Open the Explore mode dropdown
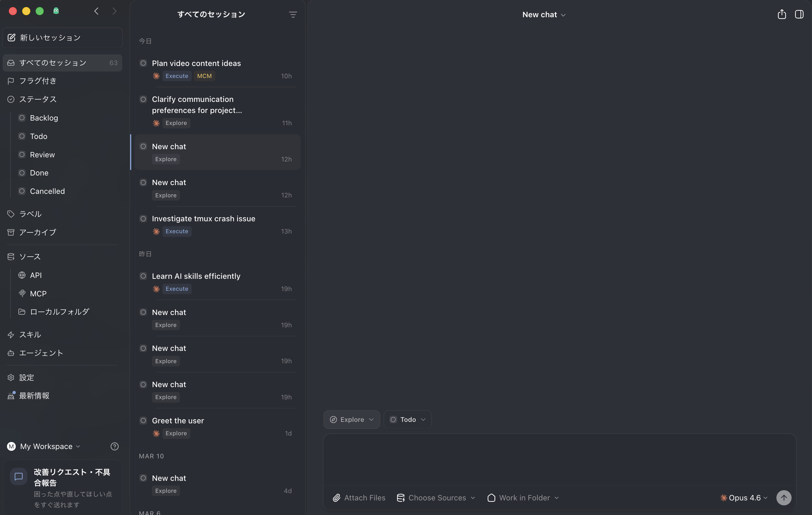 pyautogui.click(x=351, y=420)
